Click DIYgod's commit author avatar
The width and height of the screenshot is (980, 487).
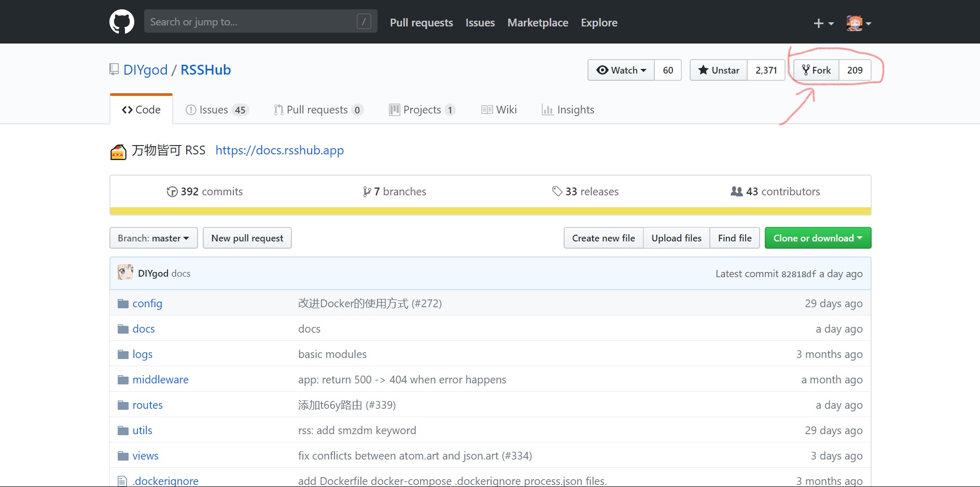tap(125, 273)
